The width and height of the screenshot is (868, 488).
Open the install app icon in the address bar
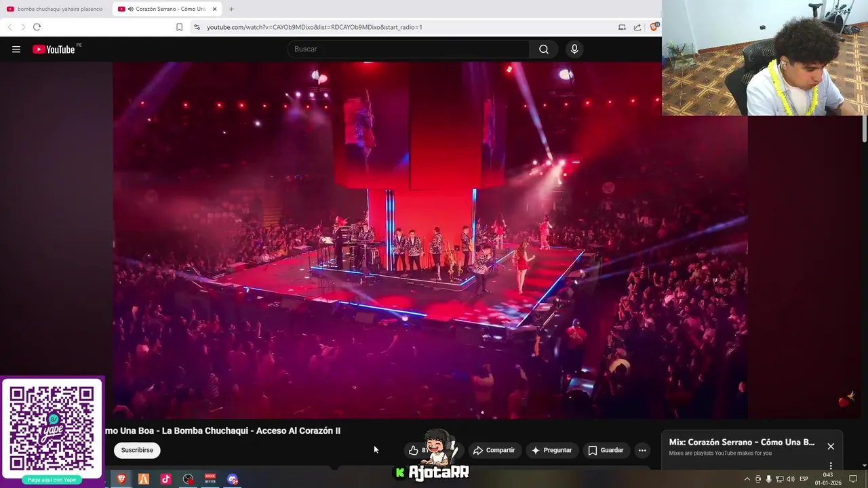click(622, 27)
